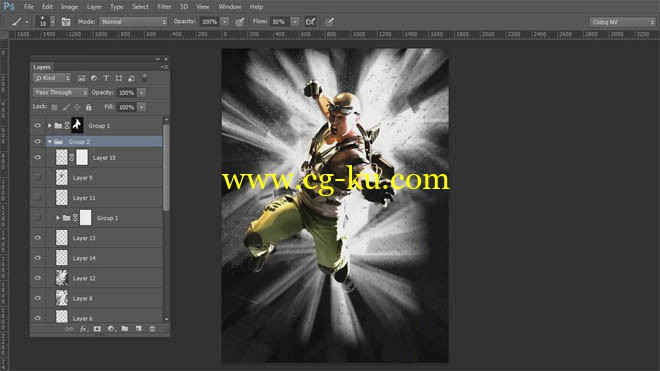Open the brush Mode Normal dropdown
Image resolution: width=660 pixels, height=371 pixels.
133,22
